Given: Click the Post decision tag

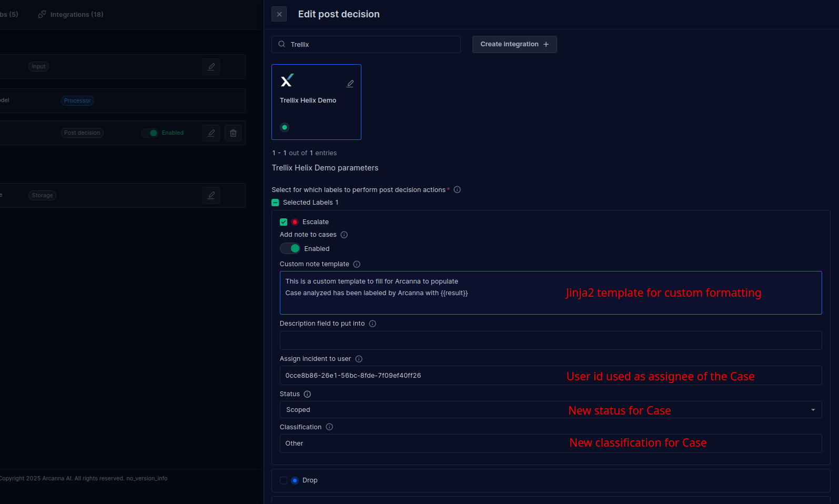Looking at the screenshot, I should pos(82,133).
